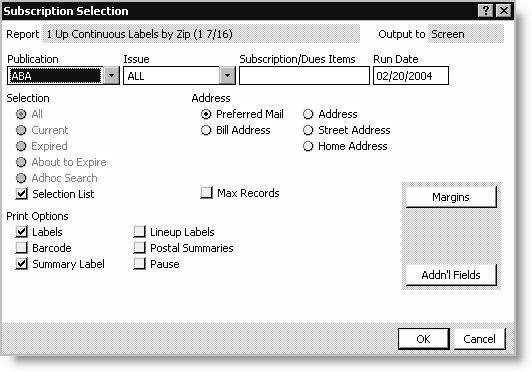Enable the Pause checkbox

pyautogui.click(x=139, y=264)
